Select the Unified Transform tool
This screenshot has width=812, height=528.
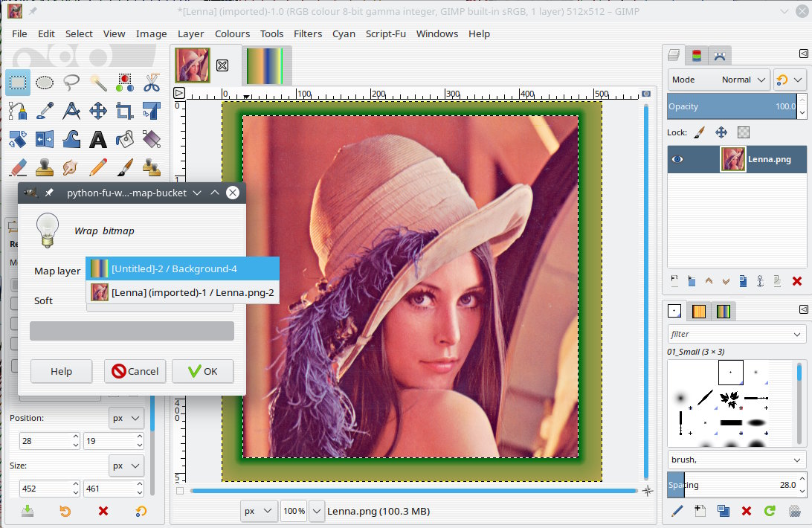(x=152, y=110)
